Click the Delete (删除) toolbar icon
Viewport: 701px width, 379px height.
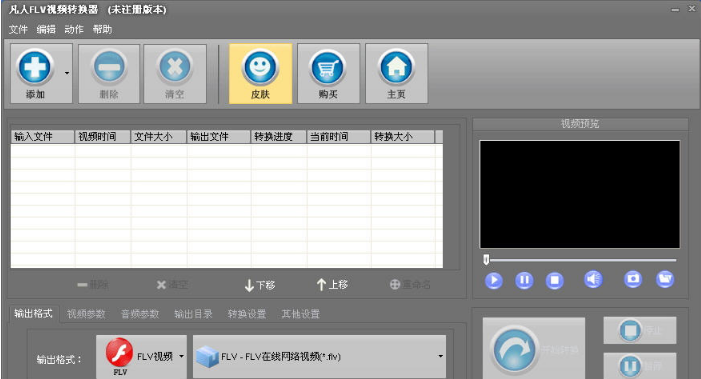coord(109,67)
